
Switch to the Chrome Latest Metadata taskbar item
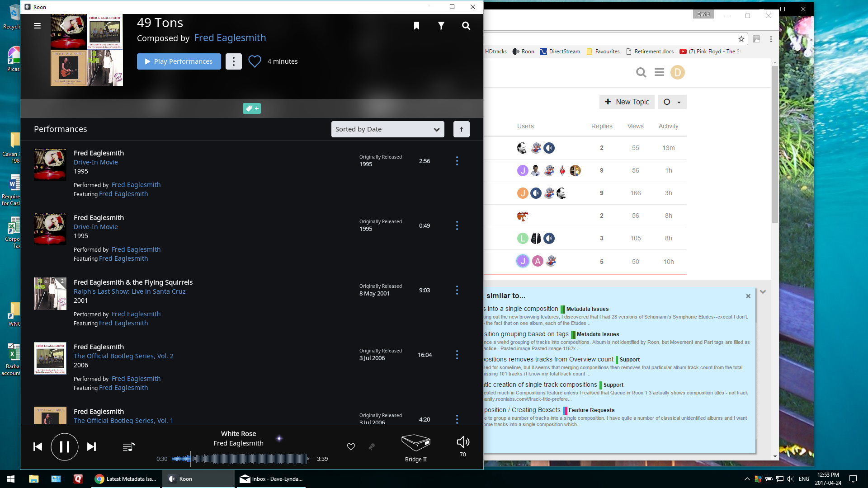click(126, 479)
